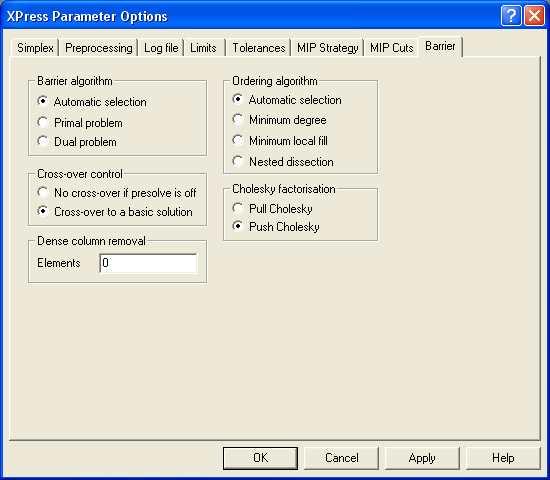
Task: Open the MIP Cuts tab
Action: coord(391,48)
